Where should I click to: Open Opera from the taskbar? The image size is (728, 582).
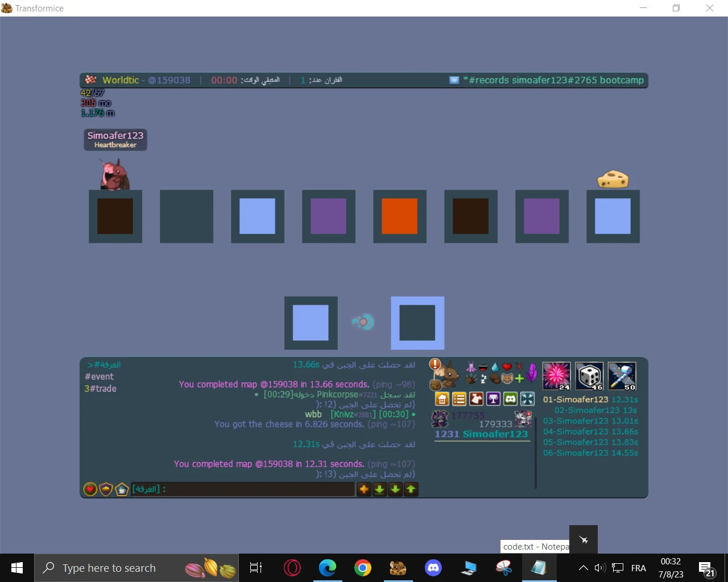click(x=292, y=568)
